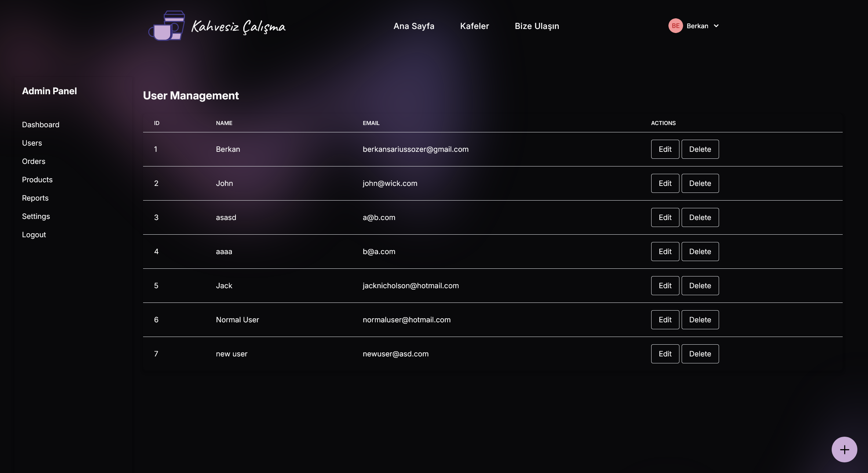
Task: Edit the user Jack
Action: click(x=665, y=286)
